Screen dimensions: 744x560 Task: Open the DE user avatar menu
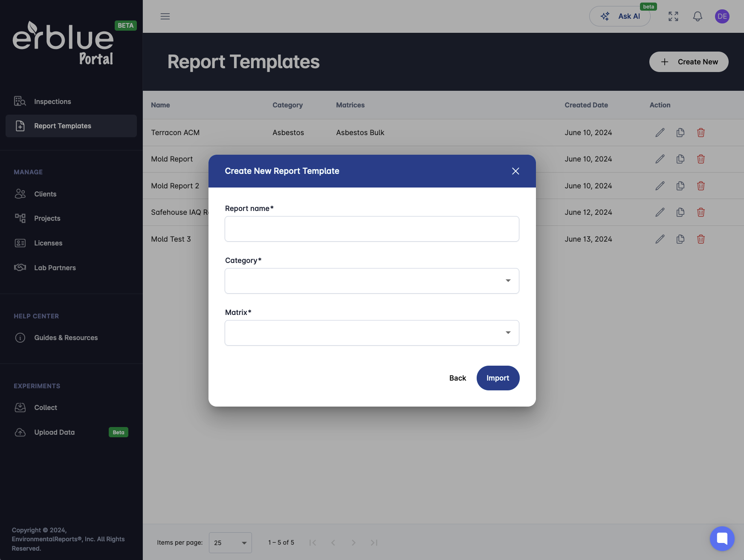[x=722, y=16]
